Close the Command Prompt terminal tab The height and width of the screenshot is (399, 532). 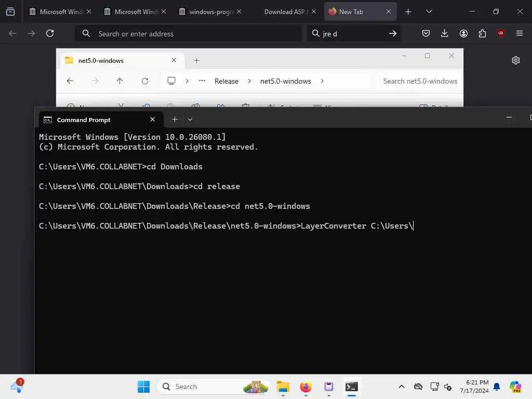[x=152, y=119]
